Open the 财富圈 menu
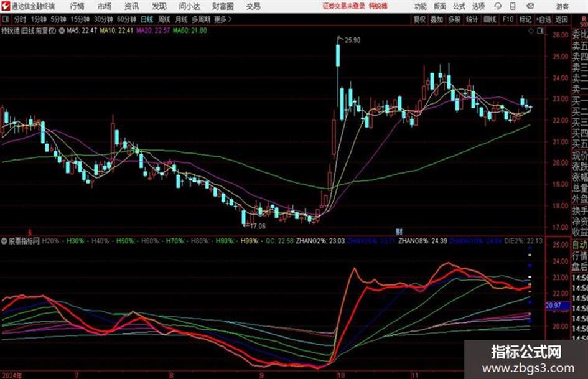This screenshot has width=588, height=379. 223,6
